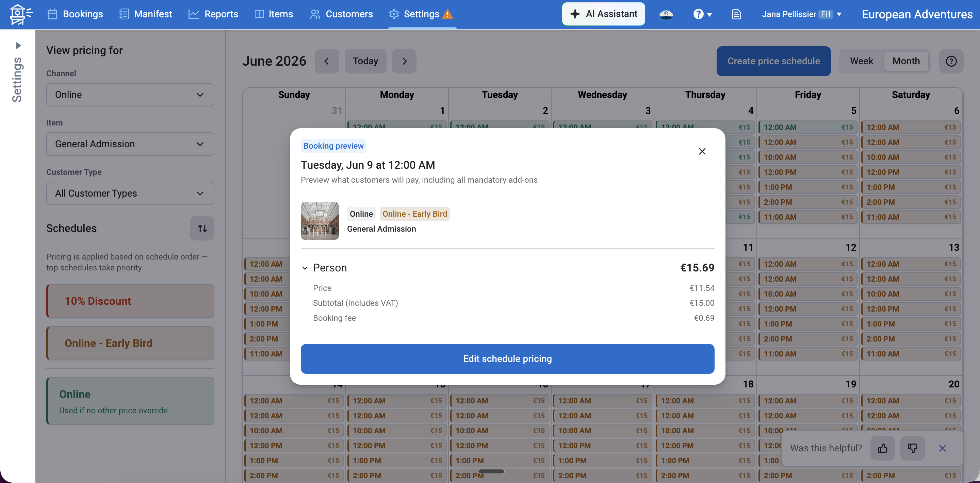Click the document notes icon in header
980x483 pixels.
(736, 14)
